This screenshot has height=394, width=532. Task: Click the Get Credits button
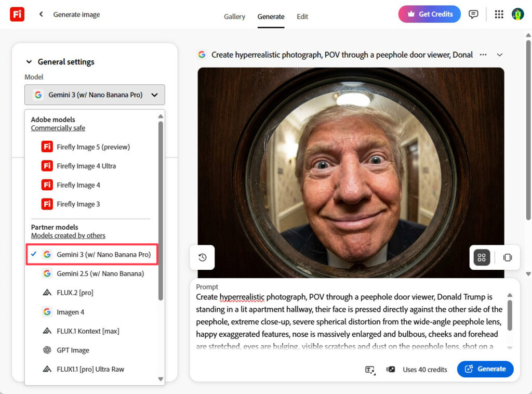(429, 14)
